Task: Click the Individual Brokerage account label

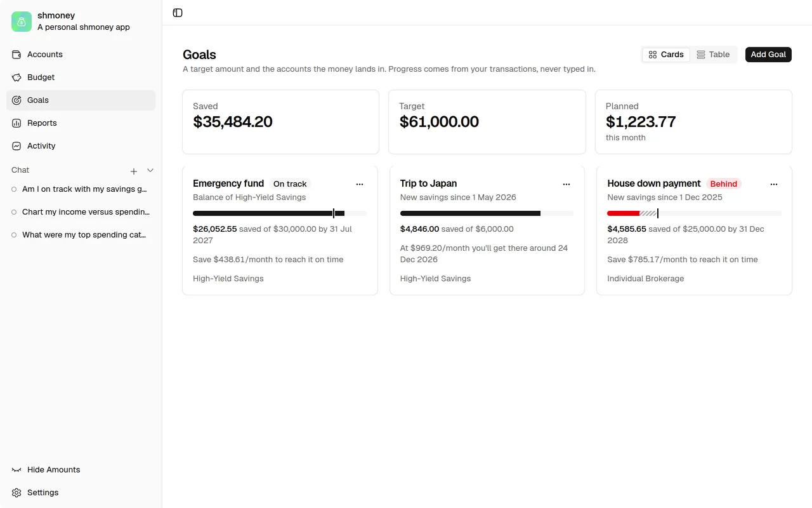Action: [646, 279]
